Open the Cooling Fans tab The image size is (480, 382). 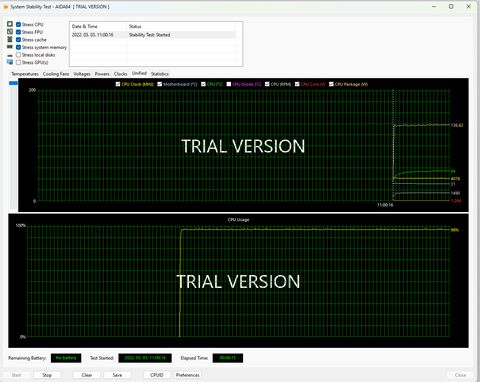(x=56, y=74)
